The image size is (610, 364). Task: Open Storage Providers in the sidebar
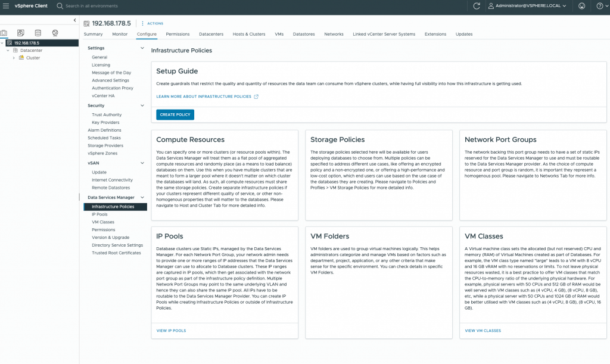[x=105, y=146]
